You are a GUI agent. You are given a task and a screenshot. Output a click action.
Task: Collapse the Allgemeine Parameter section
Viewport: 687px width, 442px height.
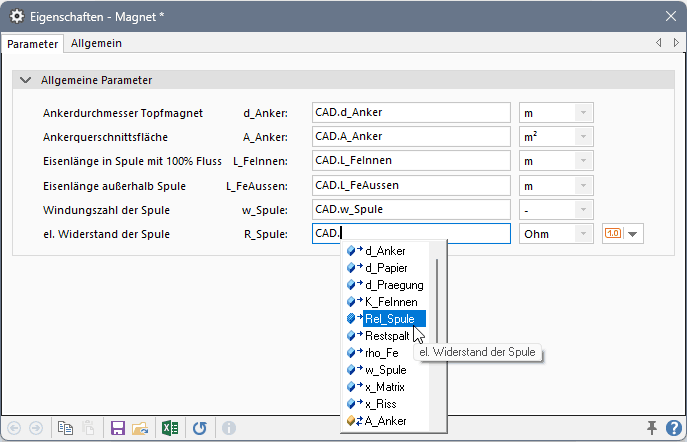[x=26, y=80]
